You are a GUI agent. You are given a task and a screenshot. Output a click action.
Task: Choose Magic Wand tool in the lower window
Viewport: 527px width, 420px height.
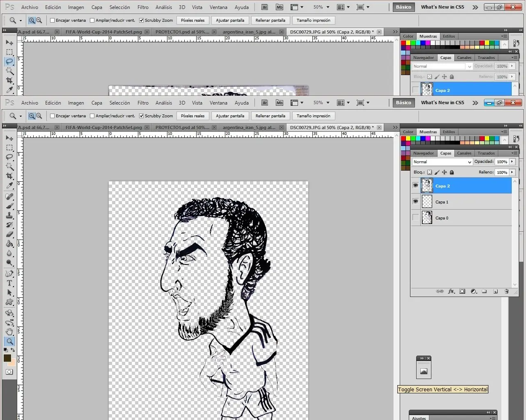(x=9, y=167)
